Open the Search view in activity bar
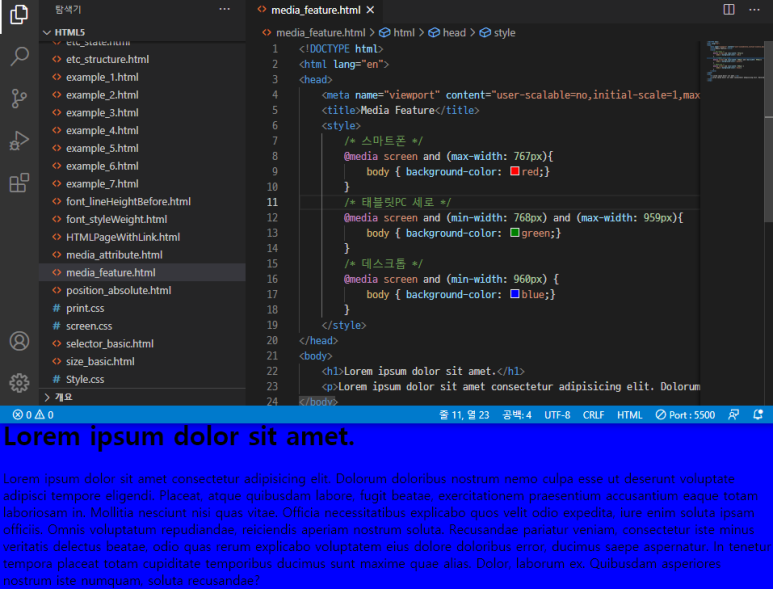This screenshot has height=589, width=773. (x=19, y=56)
